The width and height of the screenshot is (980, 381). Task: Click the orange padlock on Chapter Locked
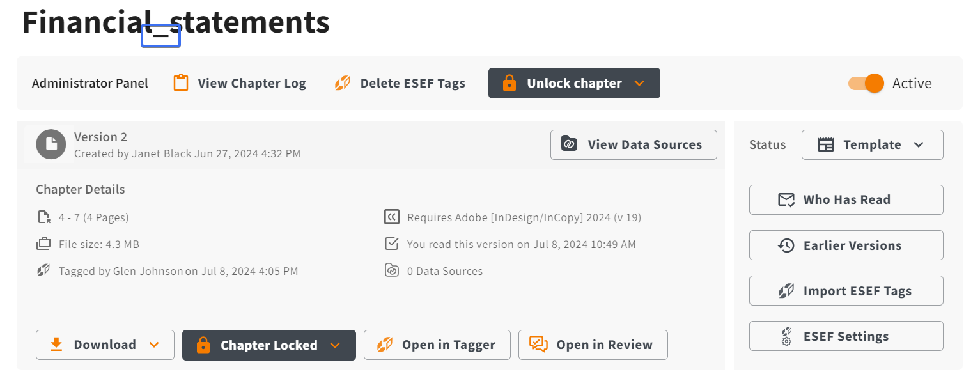coord(203,345)
